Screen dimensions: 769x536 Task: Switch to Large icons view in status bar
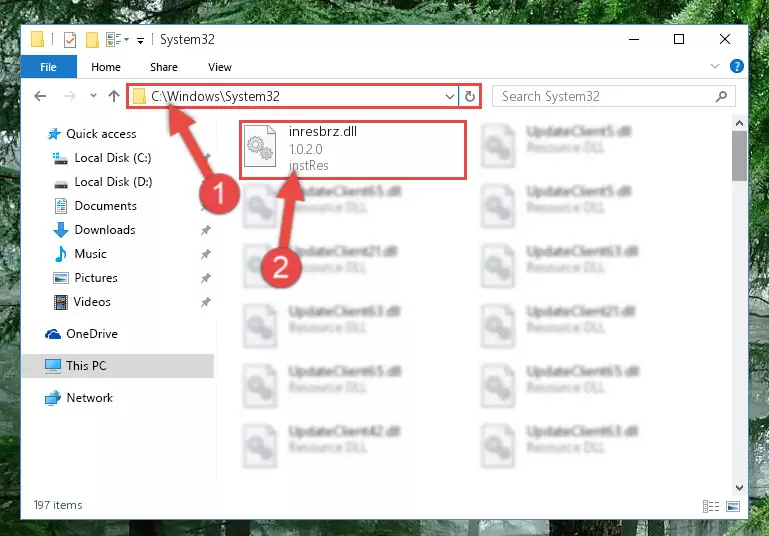[733, 507]
